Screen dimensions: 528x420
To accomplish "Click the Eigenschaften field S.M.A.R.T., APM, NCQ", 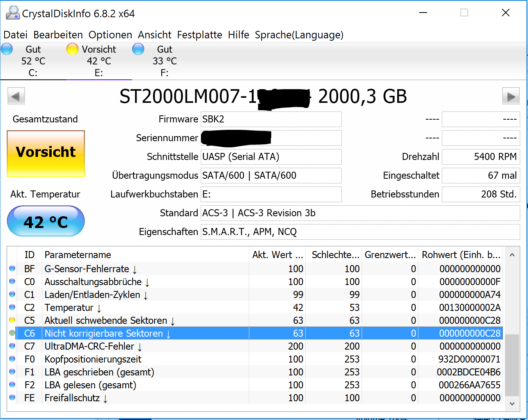I will 360,232.
